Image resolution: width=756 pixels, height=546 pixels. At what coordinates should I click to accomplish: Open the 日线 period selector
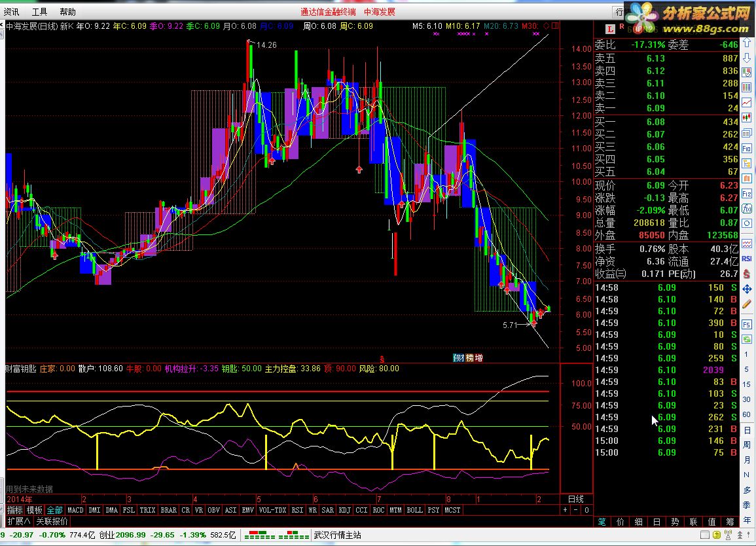pos(576,500)
